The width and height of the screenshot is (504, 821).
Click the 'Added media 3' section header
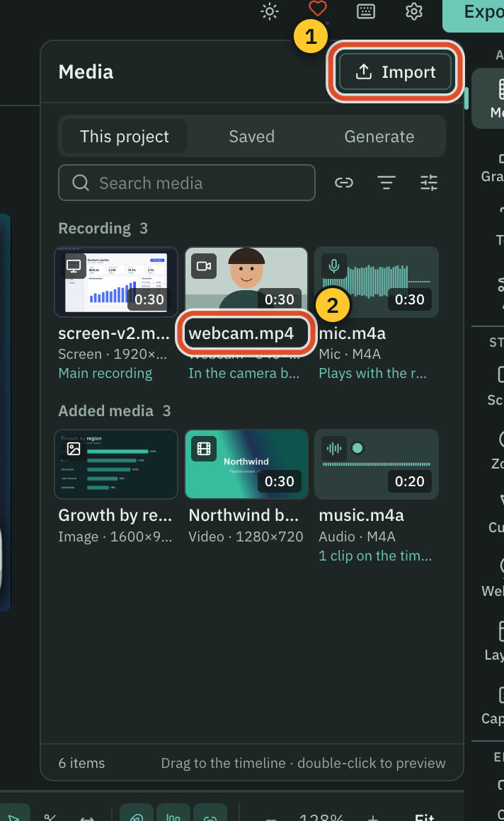[x=115, y=411]
